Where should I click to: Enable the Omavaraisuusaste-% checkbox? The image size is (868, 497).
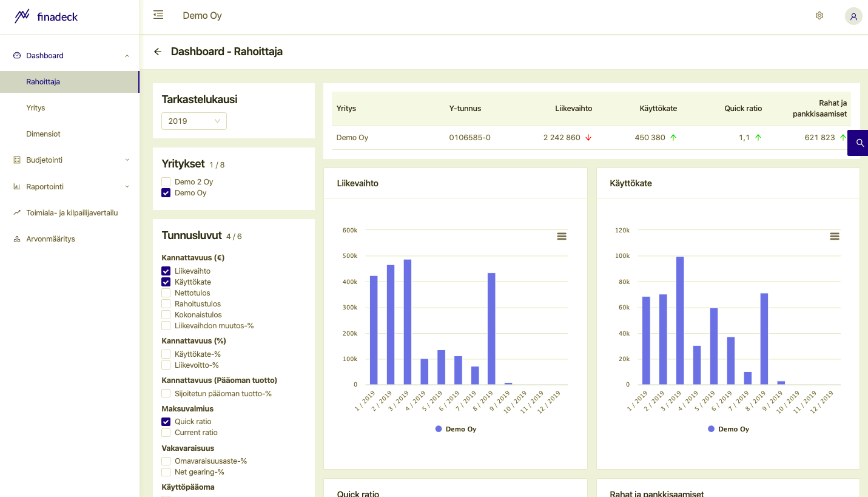[166, 461]
